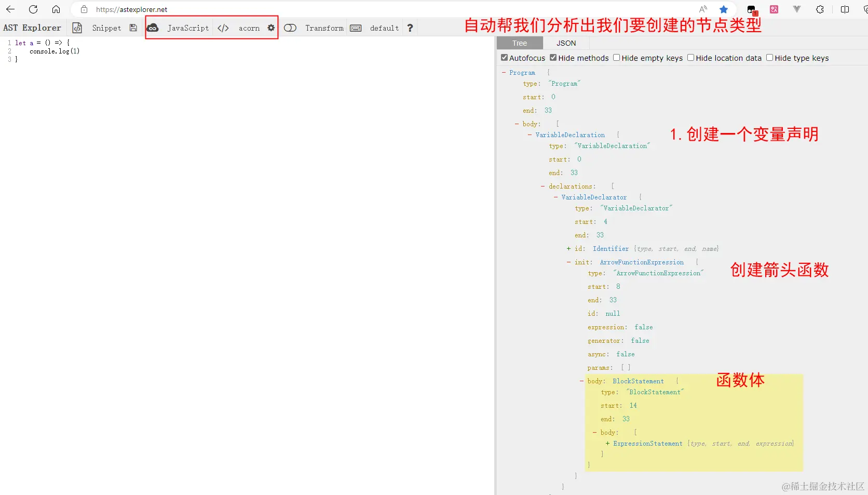The image size is (868, 495).
Task: Click the browser address bar URL
Action: (x=132, y=9)
